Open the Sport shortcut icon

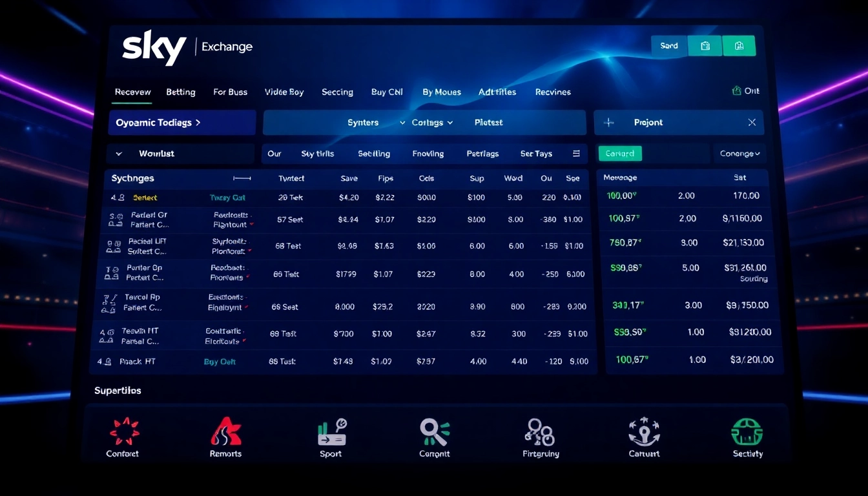click(331, 432)
